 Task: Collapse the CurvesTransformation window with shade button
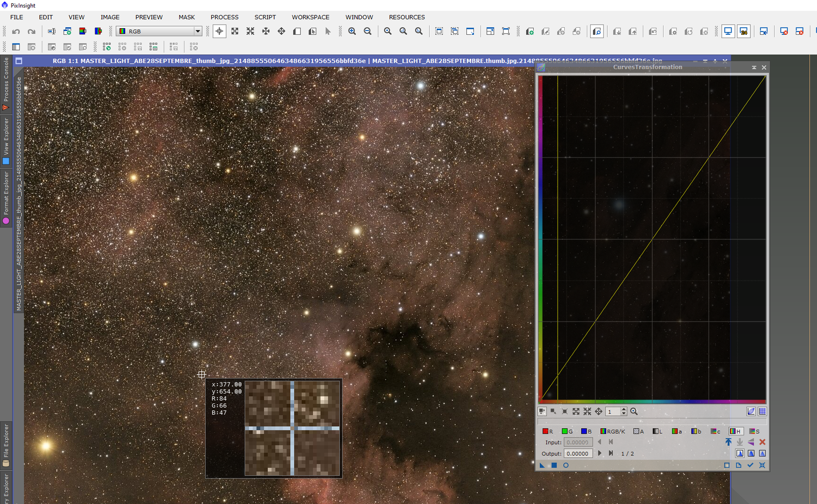[754, 67]
